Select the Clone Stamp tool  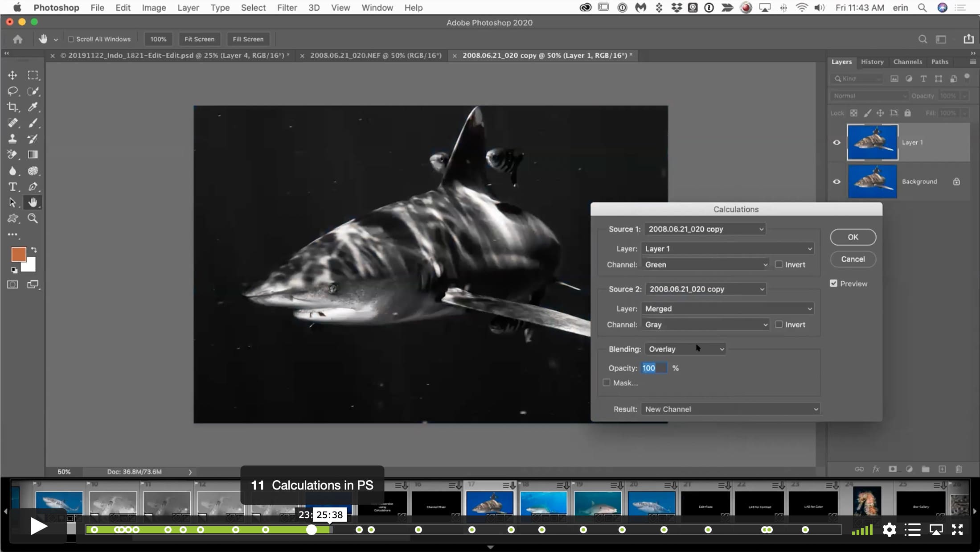pyautogui.click(x=12, y=139)
